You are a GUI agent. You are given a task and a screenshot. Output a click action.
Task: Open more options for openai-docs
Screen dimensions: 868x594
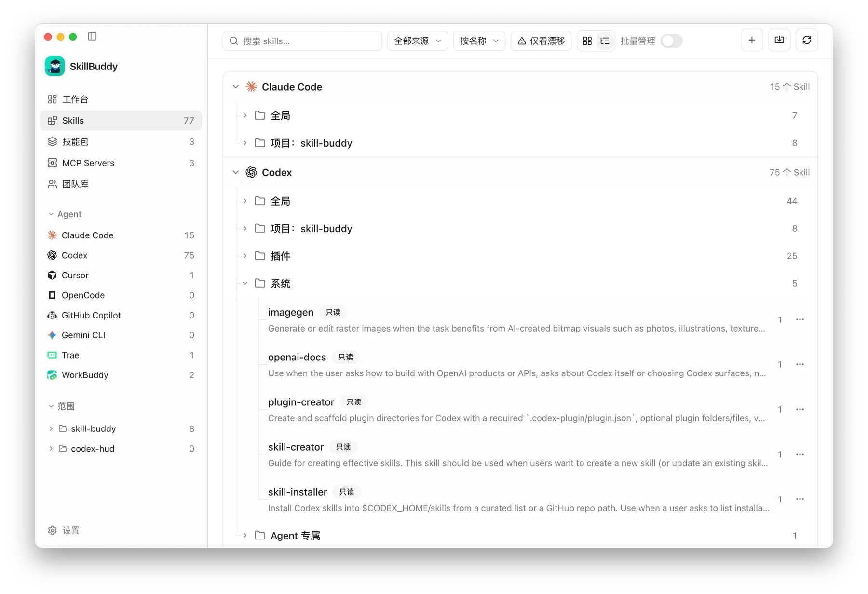800,364
